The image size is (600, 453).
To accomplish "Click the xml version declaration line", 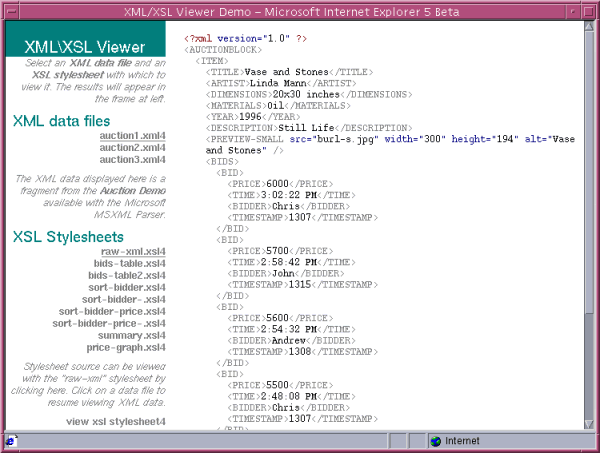I will point(245,39).
